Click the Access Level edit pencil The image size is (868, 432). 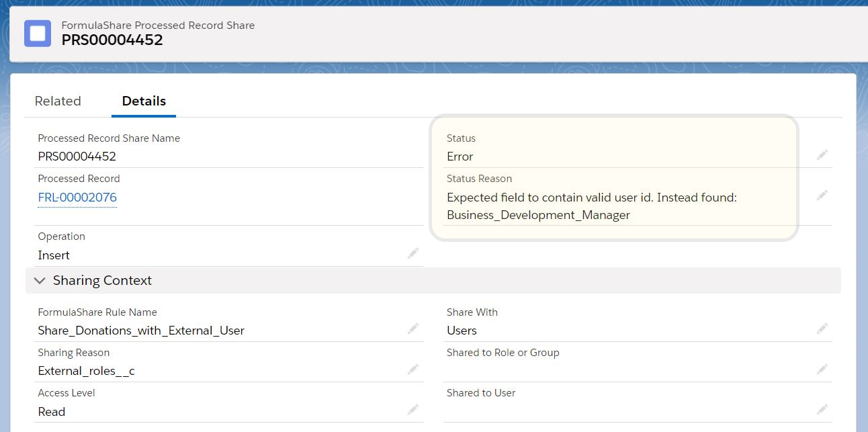[413, 409]
